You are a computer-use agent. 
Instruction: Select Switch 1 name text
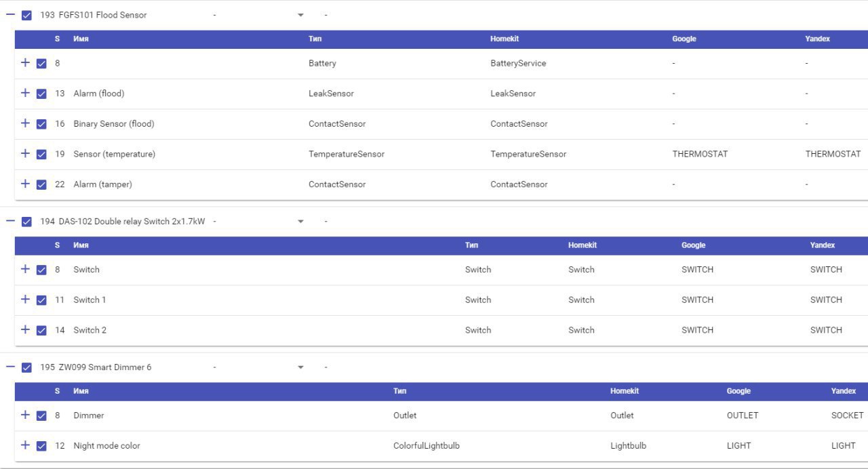[x=90, y=300]
